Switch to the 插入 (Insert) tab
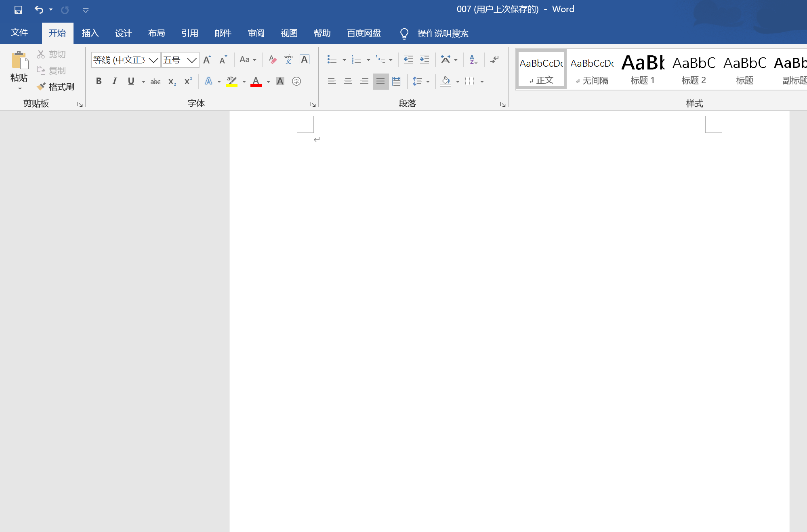This screenshot has height=532, width=807. (x=90, y=33)
